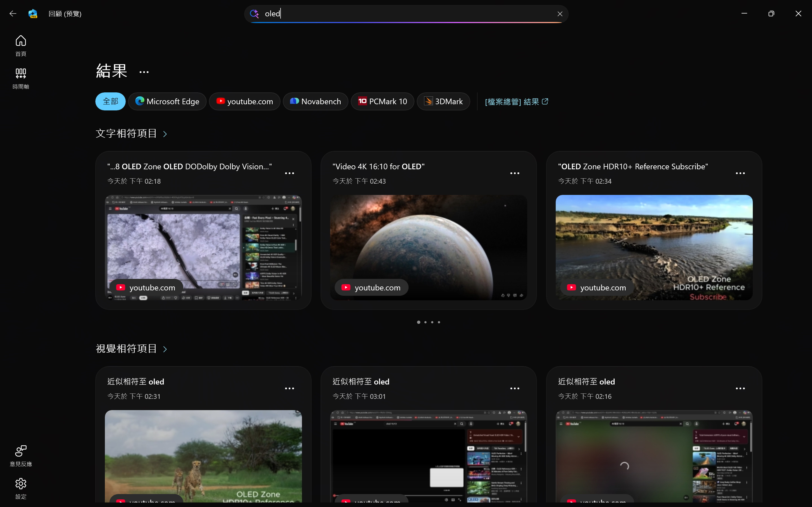Expand visual matches section chevron

pos(165,349)
